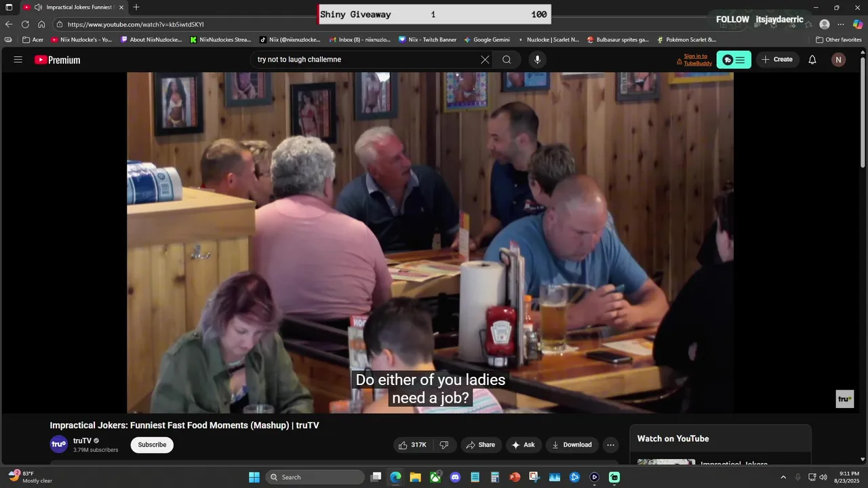Open the truTV channel avatar

pyautogui.click(x=59, y=445)
